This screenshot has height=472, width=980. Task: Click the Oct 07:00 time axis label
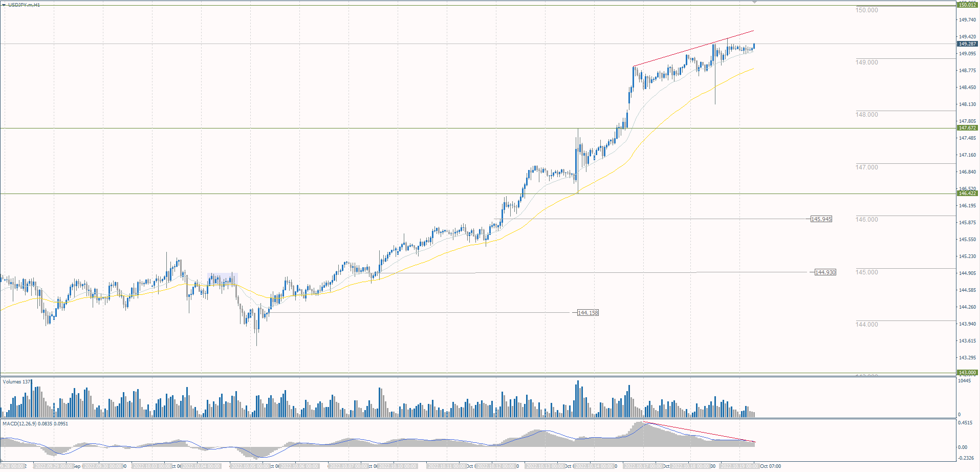[771, 466]
